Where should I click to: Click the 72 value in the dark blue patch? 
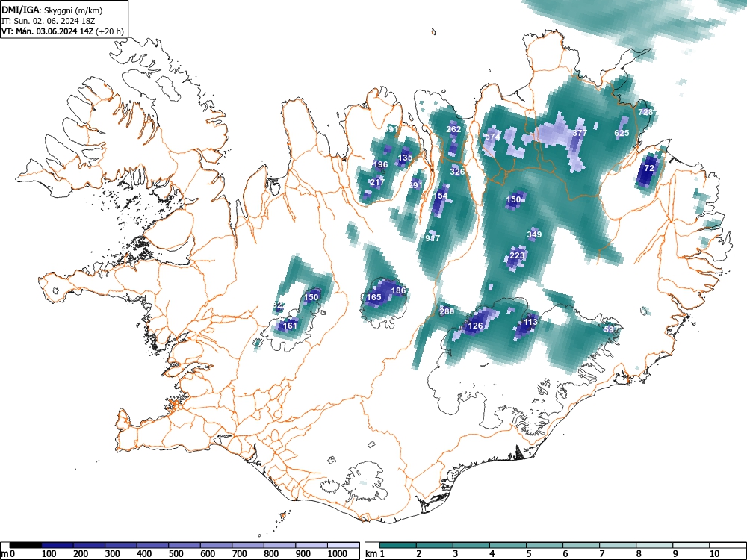pyautogui.click(x=649, y=168)
